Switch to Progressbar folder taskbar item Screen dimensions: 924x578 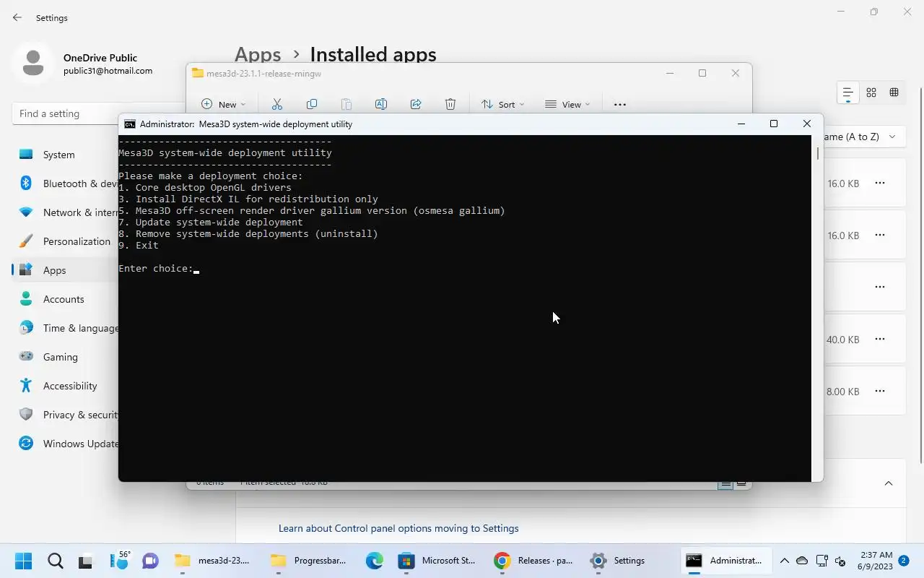tap(309, 561)
